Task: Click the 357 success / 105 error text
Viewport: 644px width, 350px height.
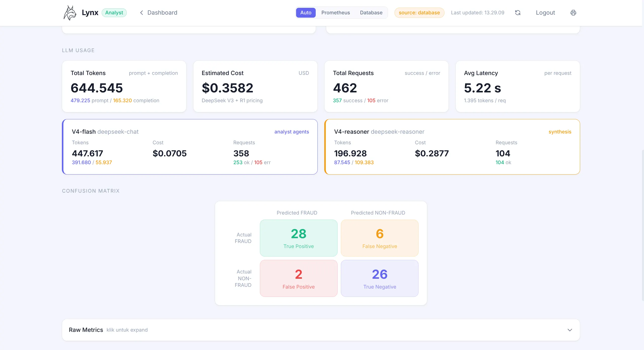Action: coord(360,100)
